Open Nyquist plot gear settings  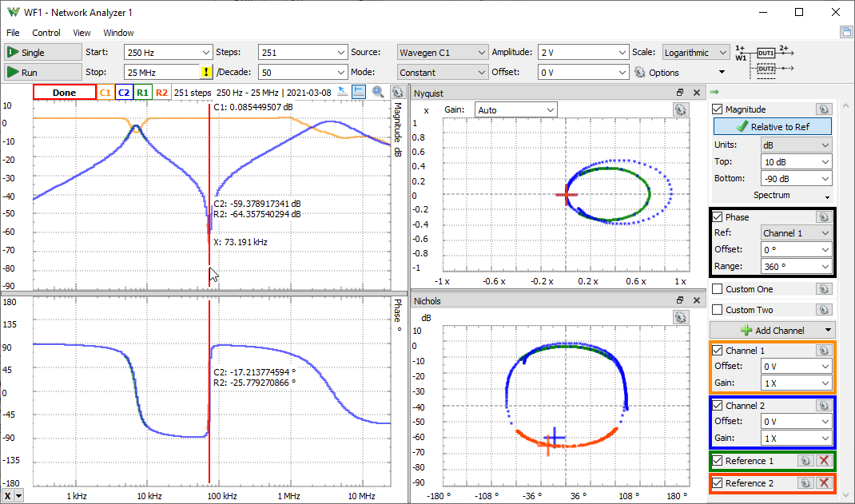pyautogui.click(x=679, y=109)
